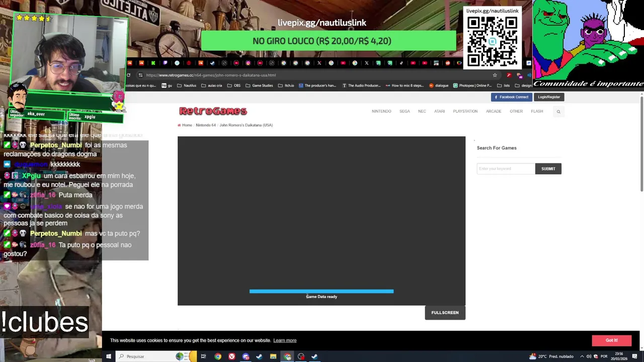Dismiss cookies with the Got it! button
This screenshot has width=644, height=362.
pyautogui.click(x=611, y=340)
